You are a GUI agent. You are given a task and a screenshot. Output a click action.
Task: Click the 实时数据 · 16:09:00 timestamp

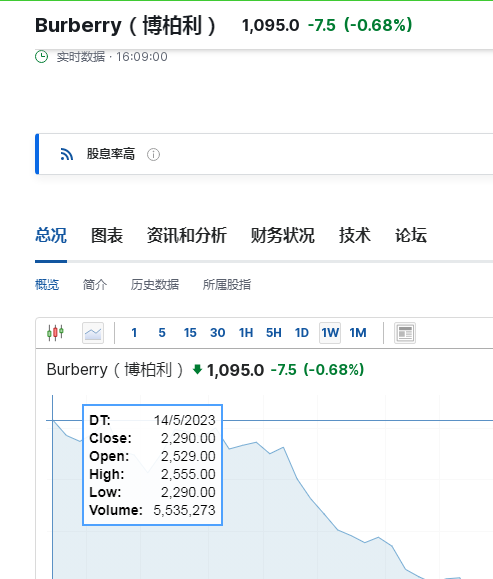pos(112,57)
